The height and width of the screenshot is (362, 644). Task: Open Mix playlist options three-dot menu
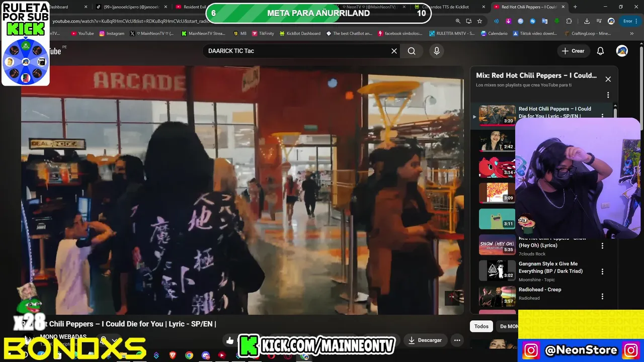(x=608, y=95)
